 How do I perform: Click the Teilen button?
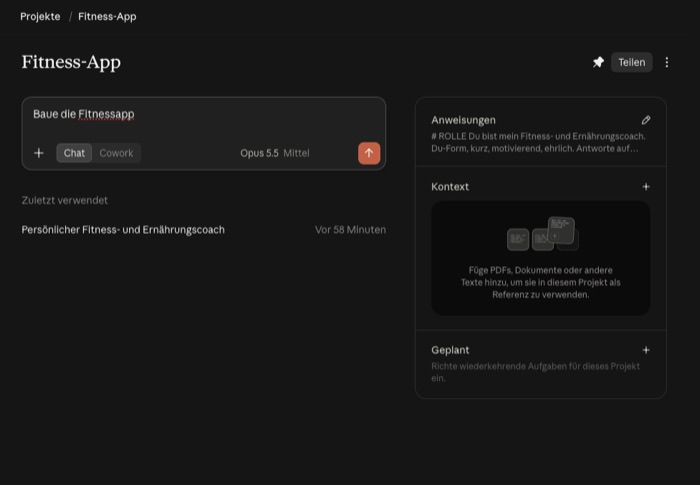pos(631,62)
